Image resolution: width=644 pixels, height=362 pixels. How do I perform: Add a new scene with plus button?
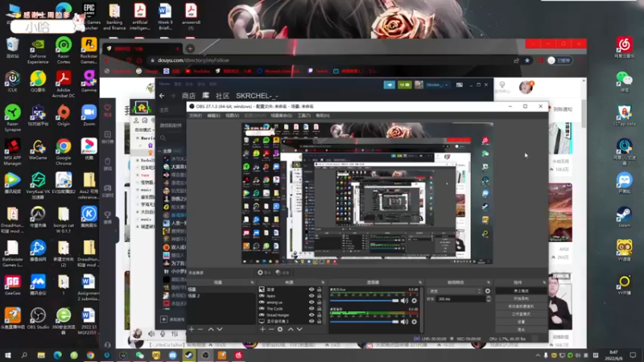click(x=192, y=329)
